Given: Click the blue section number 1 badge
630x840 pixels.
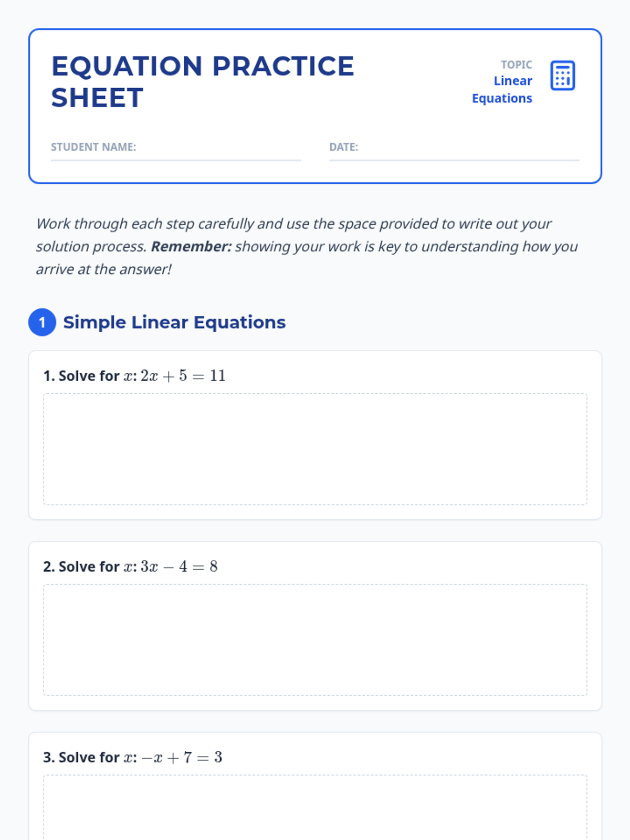Looking at the screenshot, I should pyautogui.click(x=42, y=322).
